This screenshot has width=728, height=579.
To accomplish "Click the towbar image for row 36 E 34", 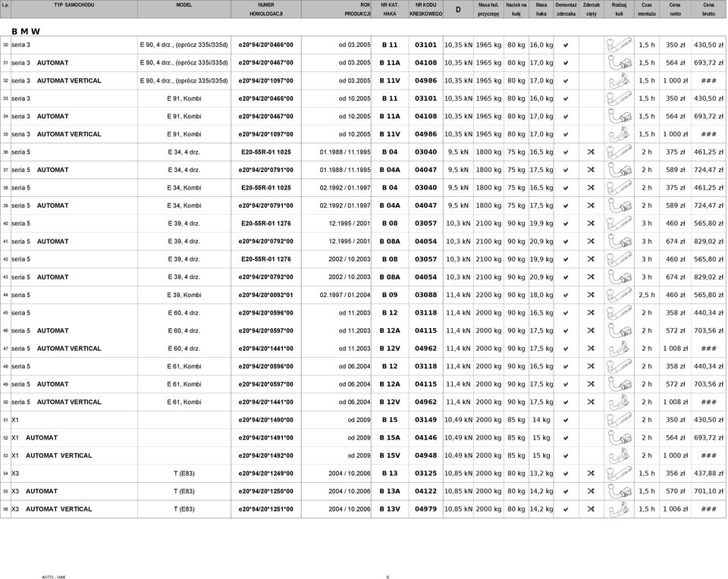I will [619, 152].
